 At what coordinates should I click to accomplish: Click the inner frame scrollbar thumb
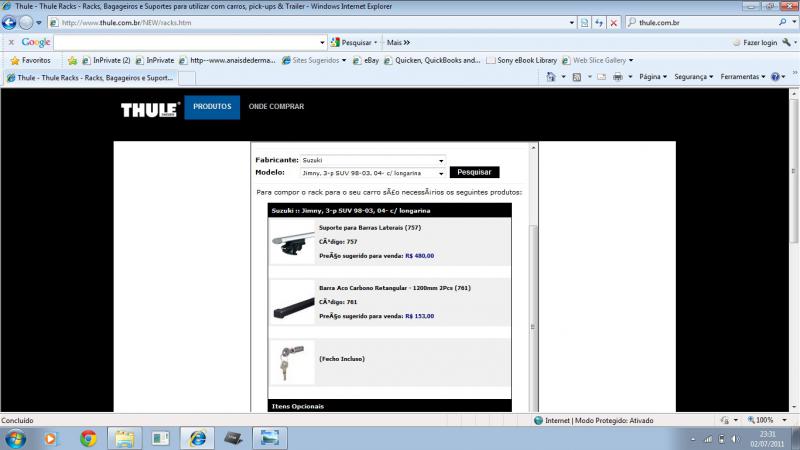point(533,327)
